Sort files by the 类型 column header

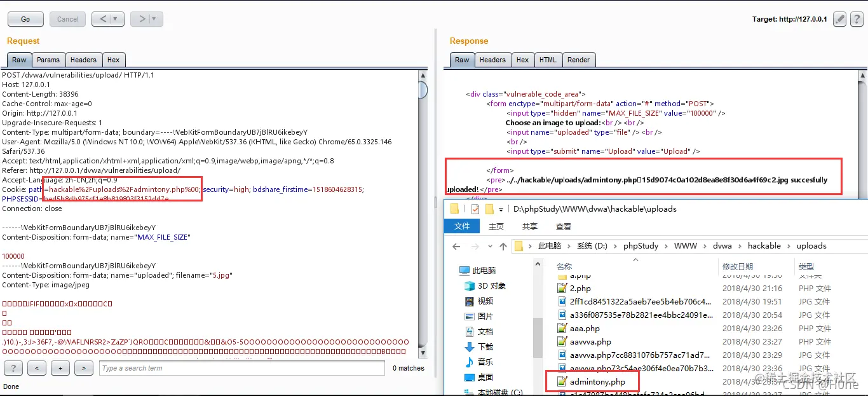tap(806, 267)
